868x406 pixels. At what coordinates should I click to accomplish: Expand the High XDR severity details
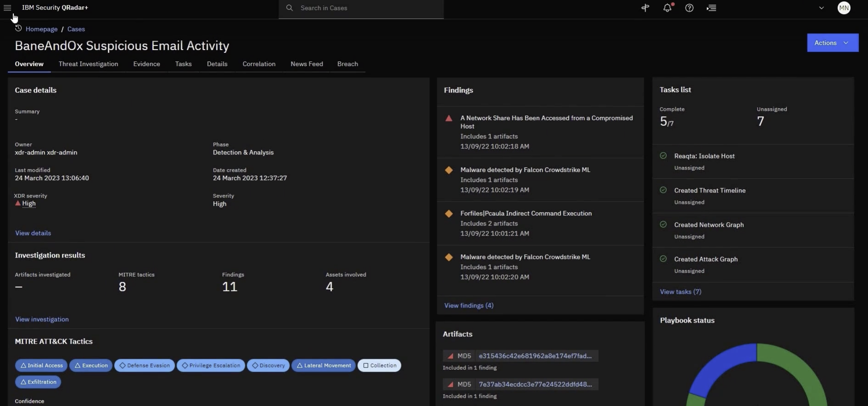click(28, 203)
